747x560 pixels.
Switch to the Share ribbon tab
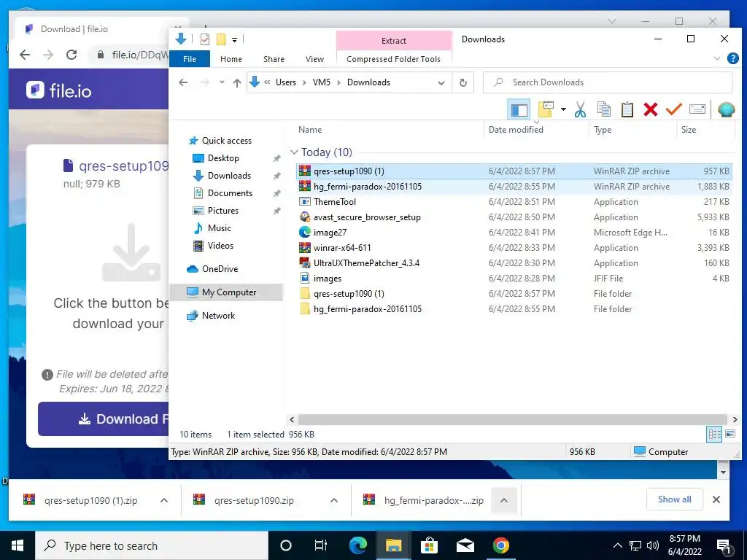point(274,59)
